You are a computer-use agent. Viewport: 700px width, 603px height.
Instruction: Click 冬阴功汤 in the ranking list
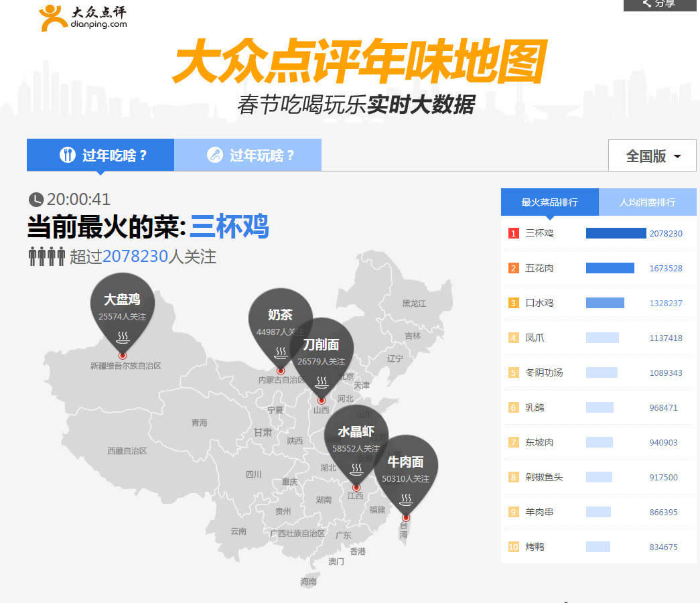pyautogui.click(x=544, y=373)
